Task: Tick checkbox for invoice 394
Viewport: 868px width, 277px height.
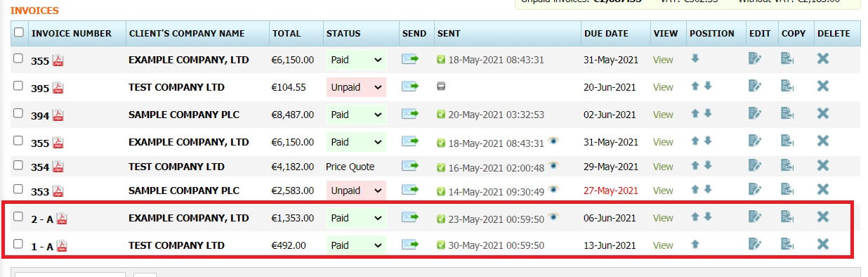Action: (19, 113)
